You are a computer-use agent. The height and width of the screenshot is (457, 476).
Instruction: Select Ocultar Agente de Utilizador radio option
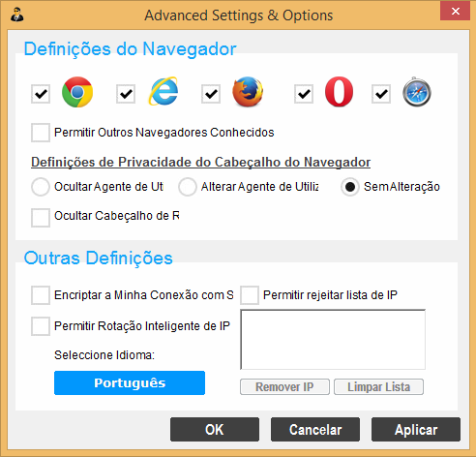tap(41, 187)
